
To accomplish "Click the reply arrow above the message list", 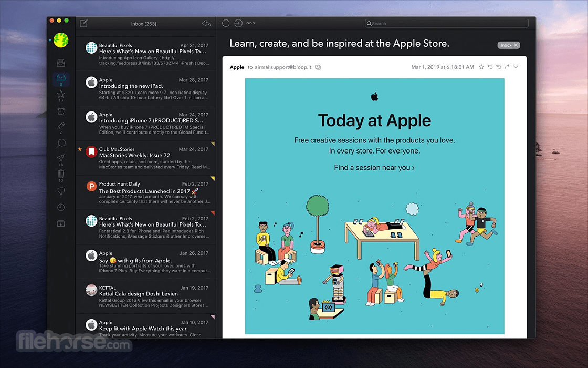I will pos(206,23).
